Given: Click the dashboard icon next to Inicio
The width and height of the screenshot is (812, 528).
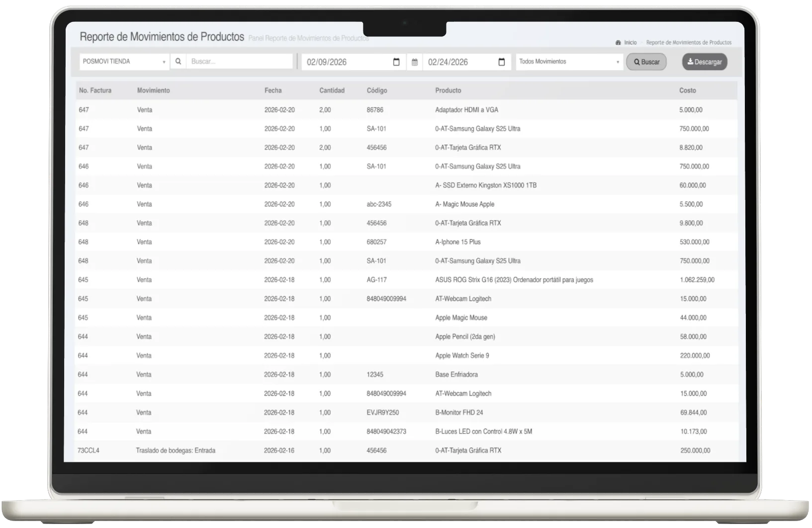Looking at the screenshot, I should point(618,43).
